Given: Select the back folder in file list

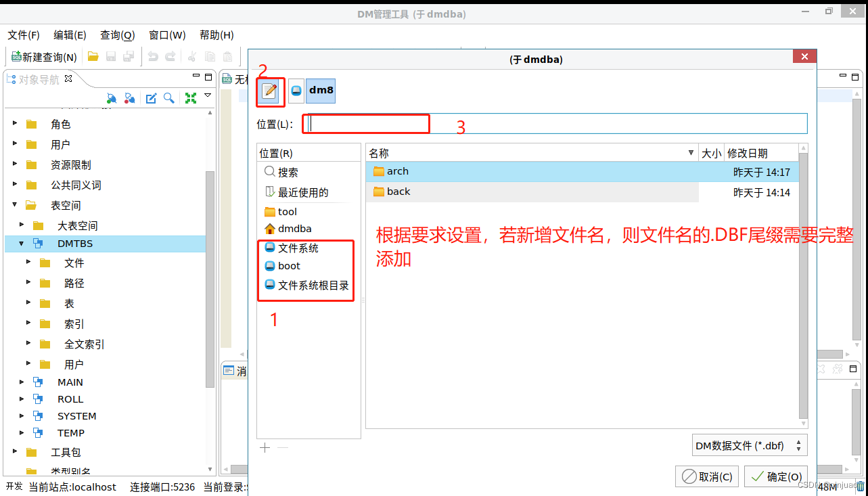Looking at the screenshot, I should [x=582, y=192].
